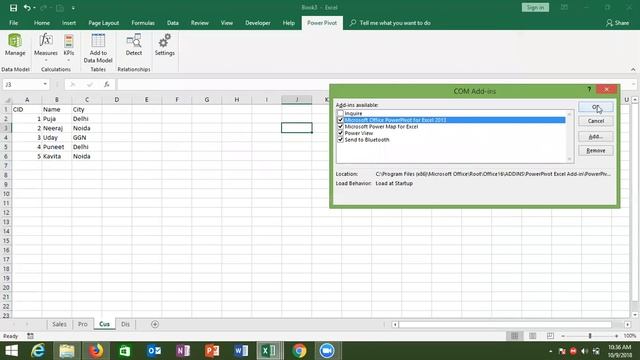Click the Select All corner triangle
Viewport: 640px width, 360px height.
click(x=7, y=100)
